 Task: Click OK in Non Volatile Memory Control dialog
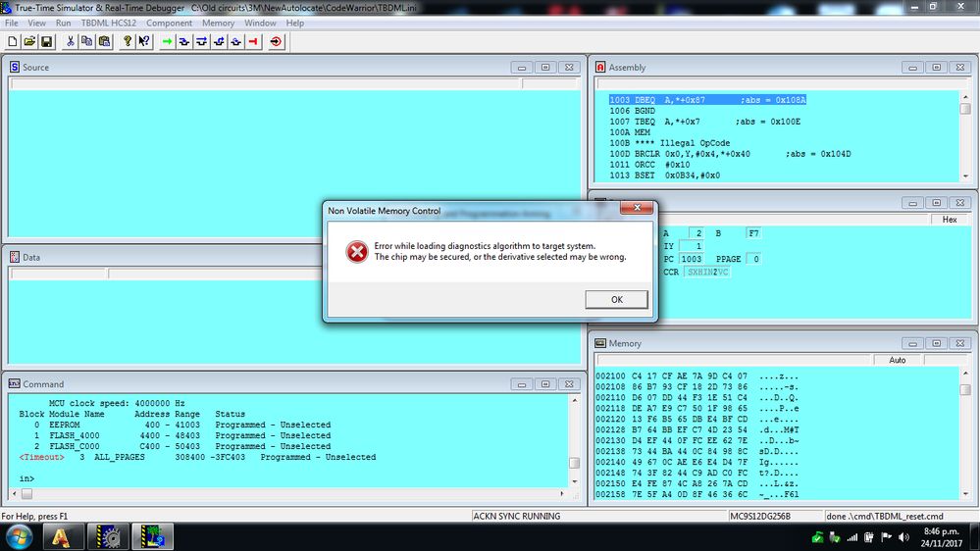pos(616,299)
